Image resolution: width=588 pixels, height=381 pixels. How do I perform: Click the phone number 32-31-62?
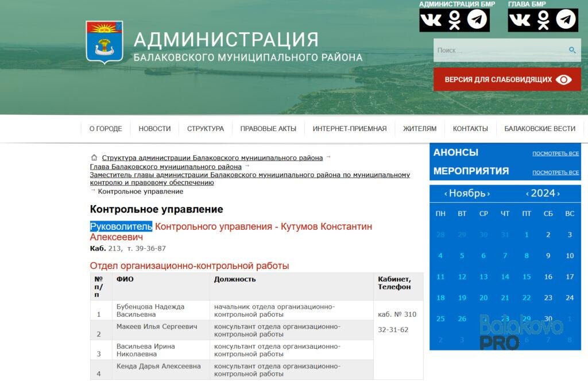(x=393, y=330)
